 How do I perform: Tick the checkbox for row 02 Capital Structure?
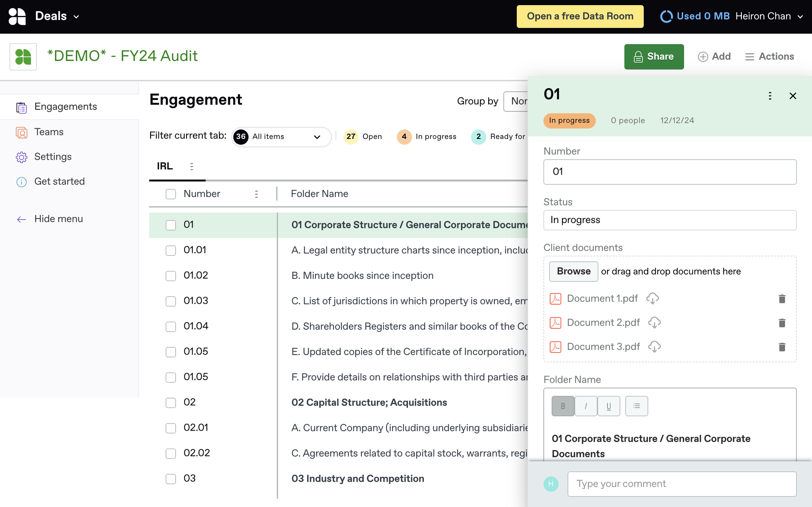click(171, 402)
